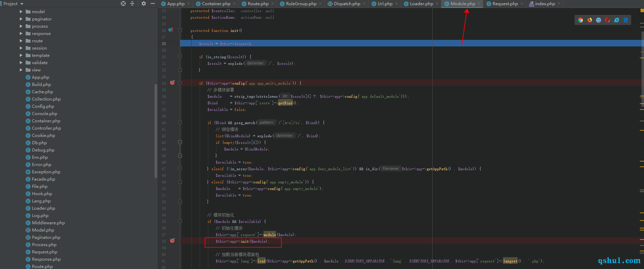Expand the model folder

21,12
